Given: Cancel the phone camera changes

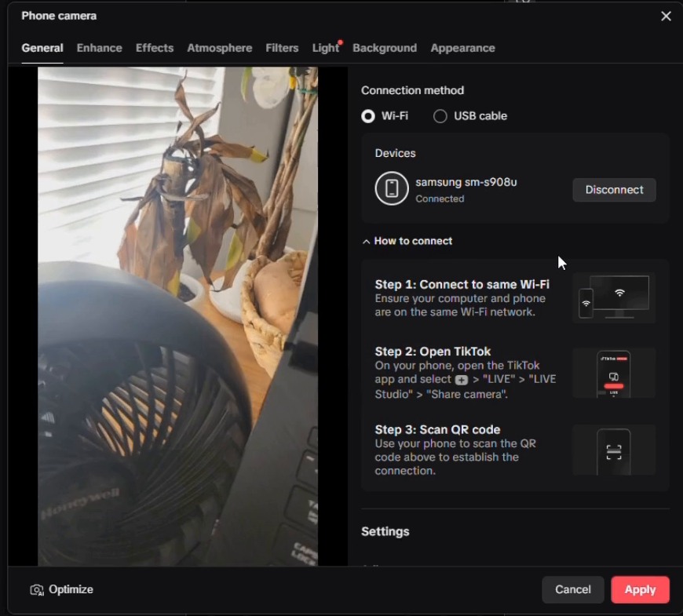Looking at the screenshot, I should [573, 589].
